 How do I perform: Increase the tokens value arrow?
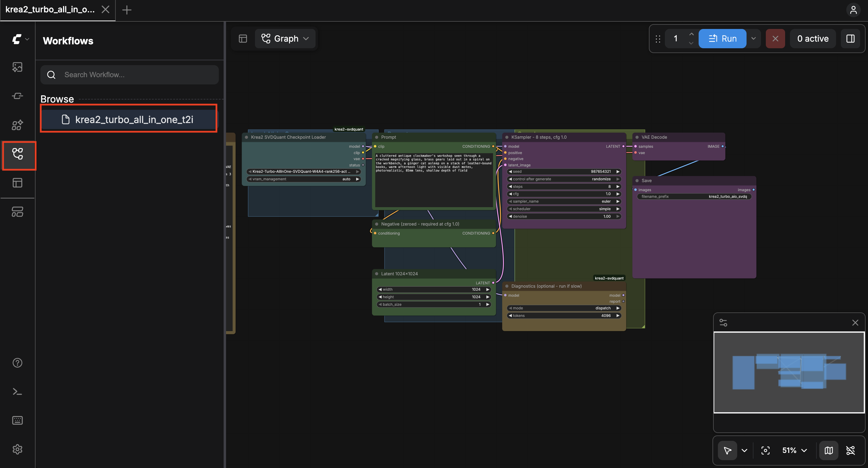[x=618, y=316]
